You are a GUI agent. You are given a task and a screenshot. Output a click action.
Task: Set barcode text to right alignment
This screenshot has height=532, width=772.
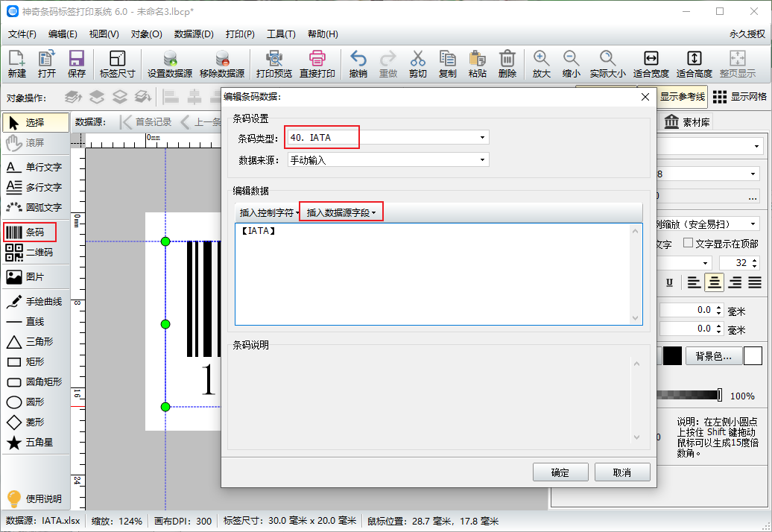click(735, 282)
